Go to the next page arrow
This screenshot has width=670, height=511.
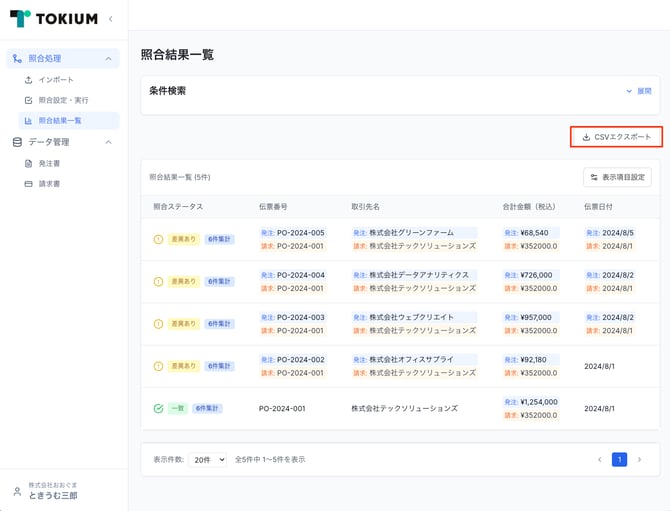[x=639, y=459]
